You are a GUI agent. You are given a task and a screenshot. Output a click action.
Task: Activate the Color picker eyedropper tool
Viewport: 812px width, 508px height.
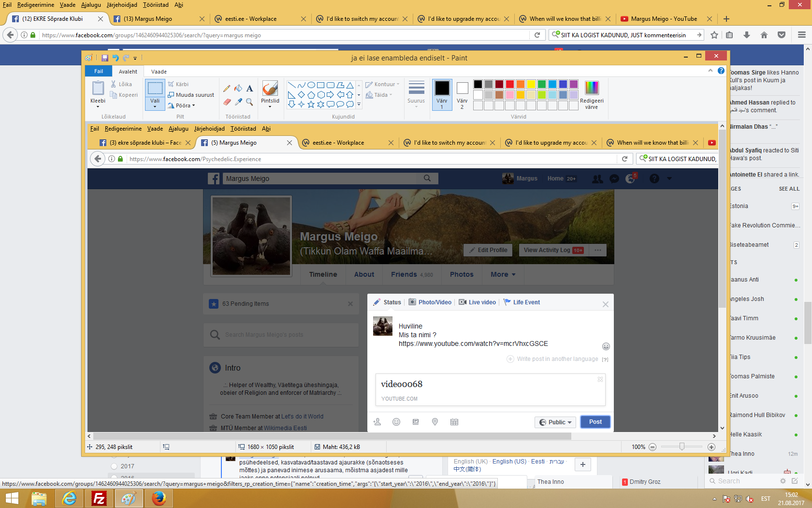238,102
